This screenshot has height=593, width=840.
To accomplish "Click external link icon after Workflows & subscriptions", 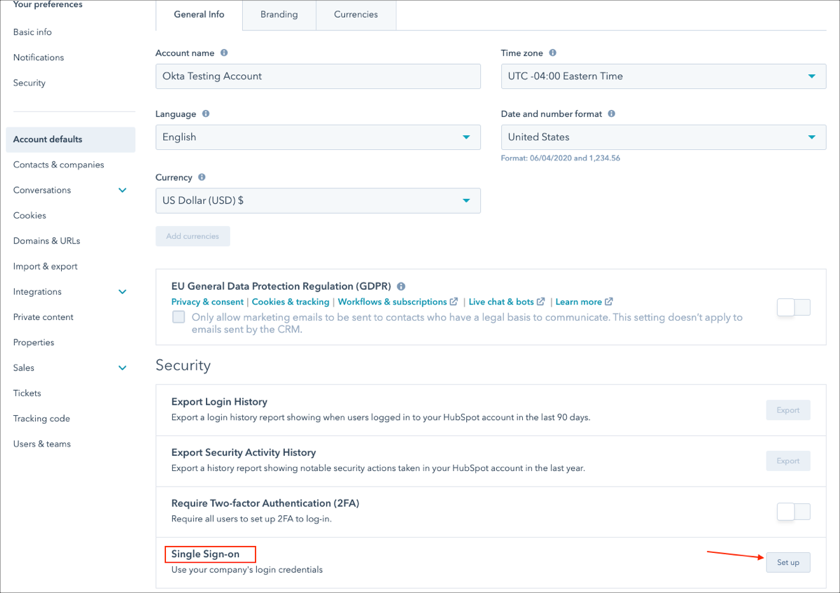I will [x=454, y=302].
